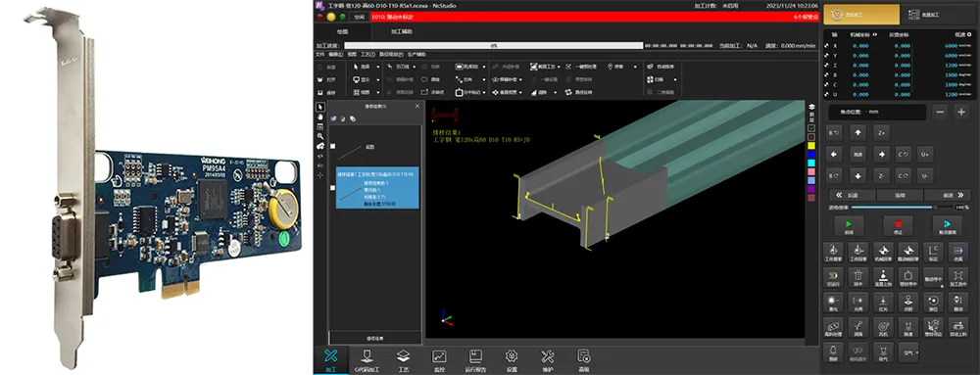Viewport: 980px width, 375px height.
Task: Expand the 截面工艺 dropdown arrow
Action: coord(559,67)
